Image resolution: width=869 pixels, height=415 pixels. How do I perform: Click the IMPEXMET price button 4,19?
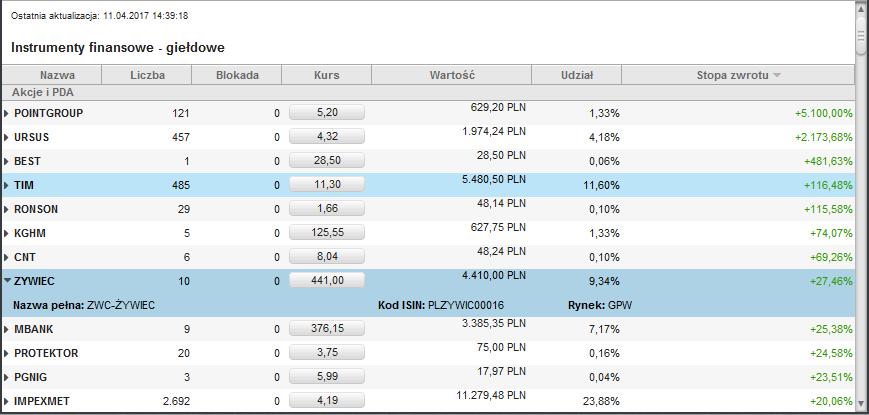(x=327, y=400)
